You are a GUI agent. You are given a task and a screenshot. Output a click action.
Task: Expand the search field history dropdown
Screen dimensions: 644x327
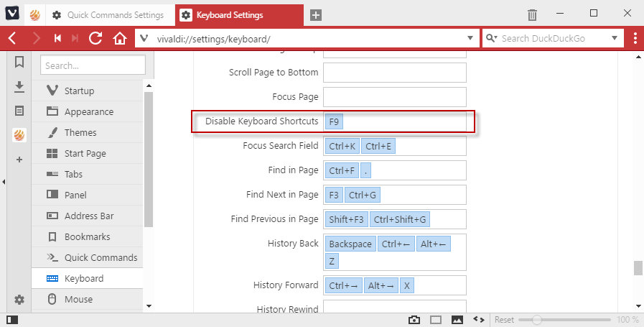pyautogui.click(x=615, y=38)
